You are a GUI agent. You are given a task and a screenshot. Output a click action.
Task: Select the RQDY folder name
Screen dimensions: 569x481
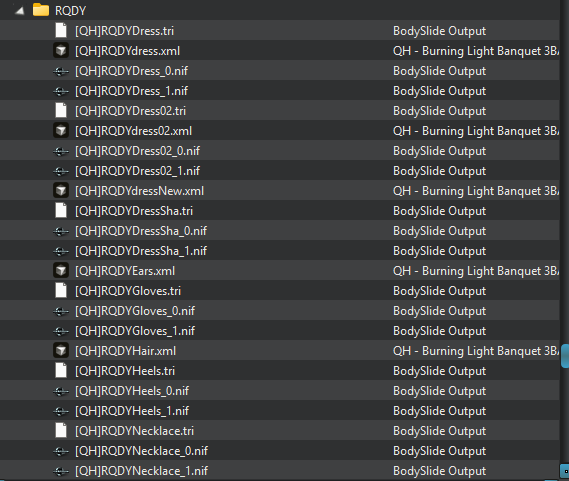(x=70, y=11)
